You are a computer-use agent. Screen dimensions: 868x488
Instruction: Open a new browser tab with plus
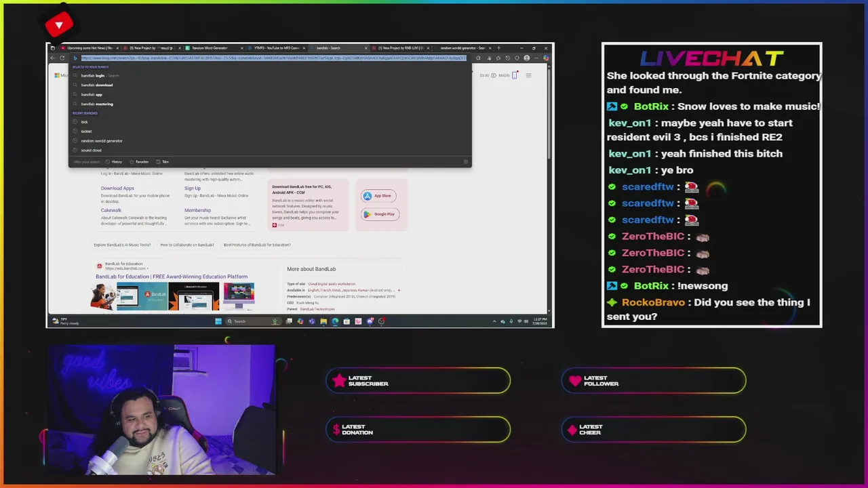[498, 48]
